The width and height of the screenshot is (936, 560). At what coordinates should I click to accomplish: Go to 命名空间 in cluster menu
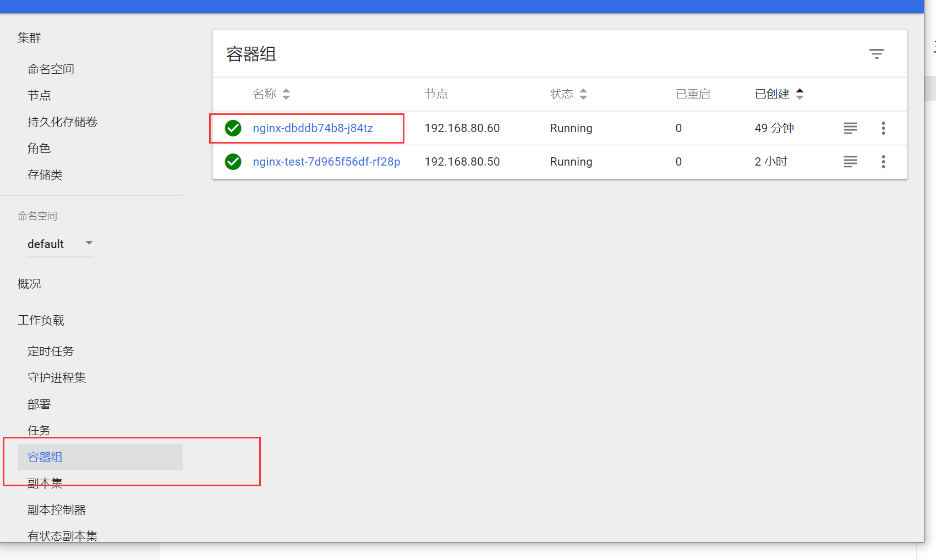51,69
